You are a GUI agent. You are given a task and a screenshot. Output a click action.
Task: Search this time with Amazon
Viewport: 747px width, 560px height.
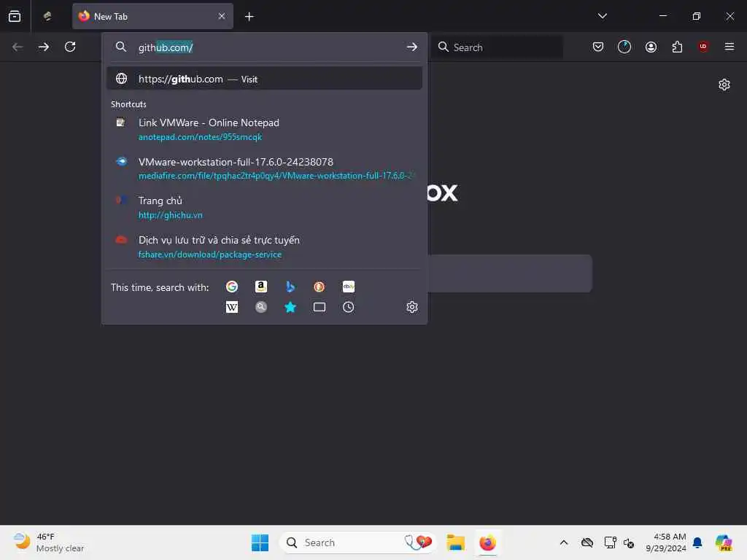click(x=261, y=287)
